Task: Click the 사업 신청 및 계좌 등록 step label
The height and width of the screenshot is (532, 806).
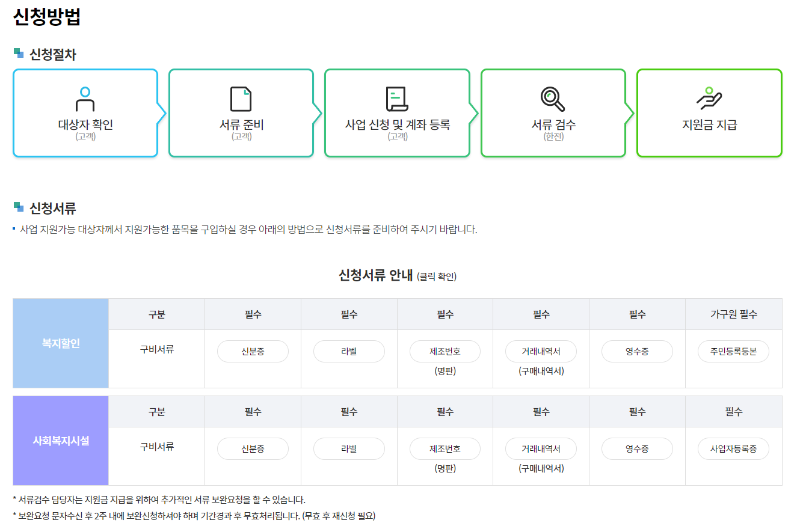Action: click(x=398, y=125)
